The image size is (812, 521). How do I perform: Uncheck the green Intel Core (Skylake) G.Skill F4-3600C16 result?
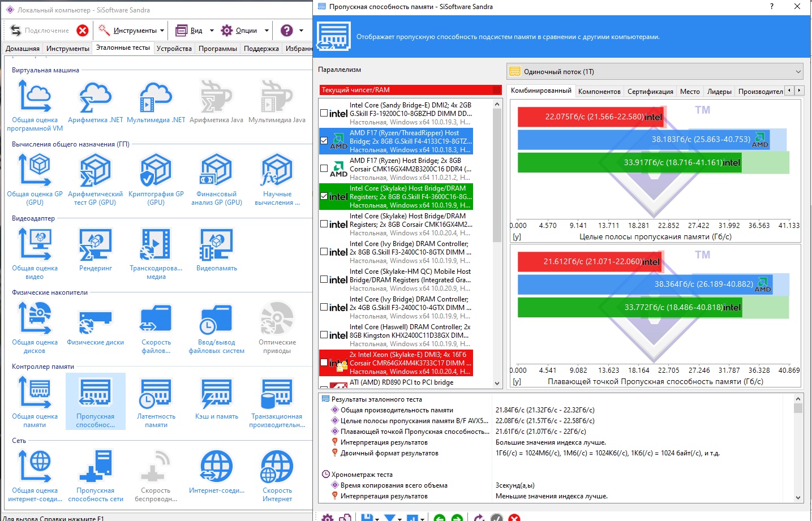[x=324, y=196]
